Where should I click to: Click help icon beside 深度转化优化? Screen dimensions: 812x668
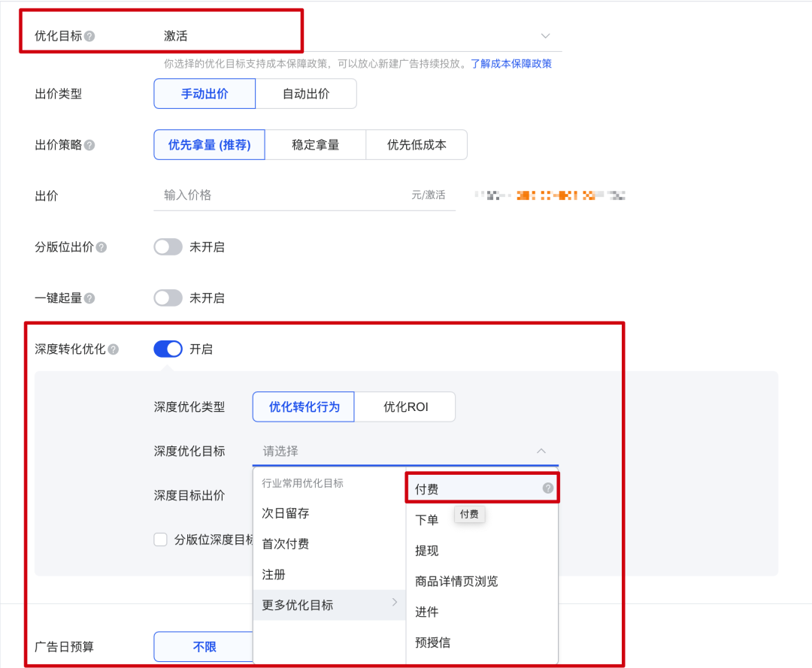tap(114, 349)
